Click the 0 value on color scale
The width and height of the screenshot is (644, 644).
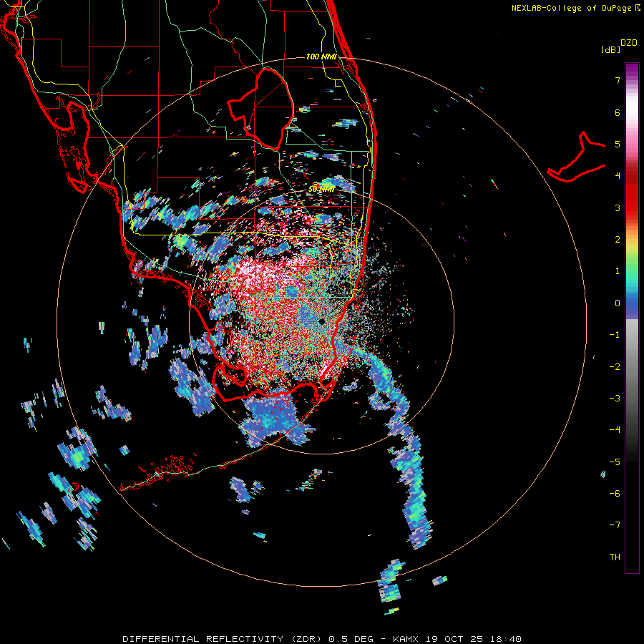[618, 303]
